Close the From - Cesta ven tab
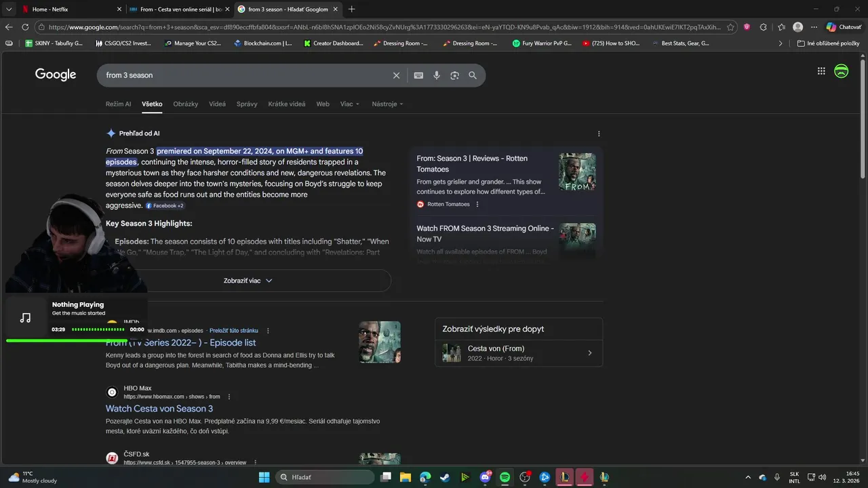This screenshot has height=488, width=868. (x=228, y=9)
